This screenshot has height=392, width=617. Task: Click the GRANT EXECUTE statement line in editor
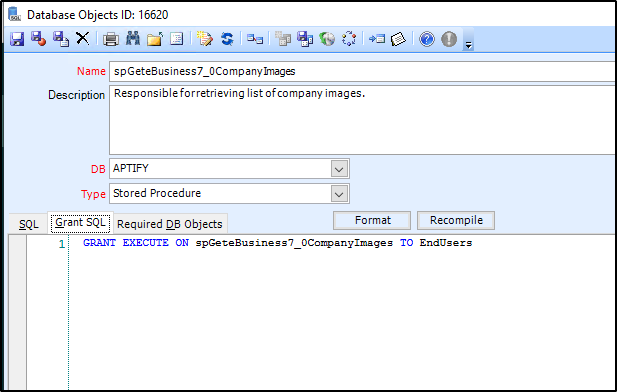coord(277,243)
